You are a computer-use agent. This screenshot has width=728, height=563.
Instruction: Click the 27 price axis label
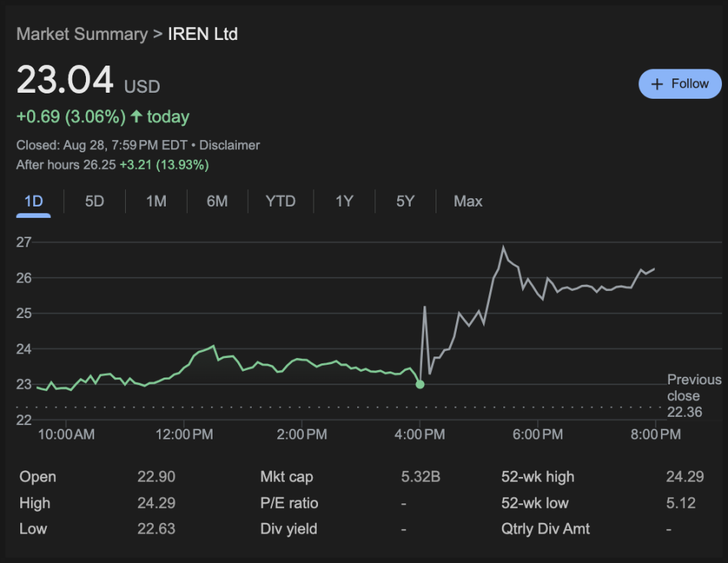pyautogui.click(x=23, y=242)
